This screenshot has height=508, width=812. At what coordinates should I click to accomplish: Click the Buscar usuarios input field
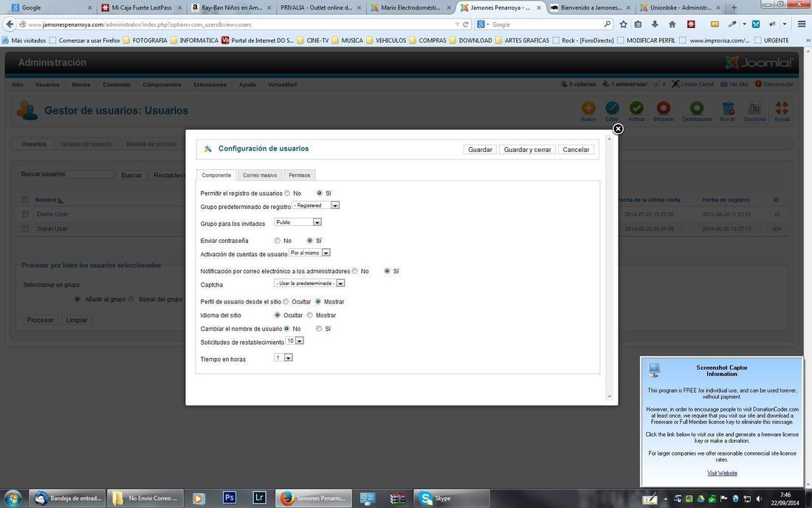[89, 174]
